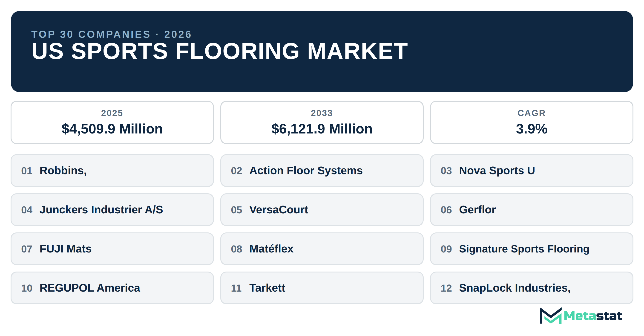Open the 2033 $6,121.9 Million stat card
644x336 pixels.
click(322, 122)
